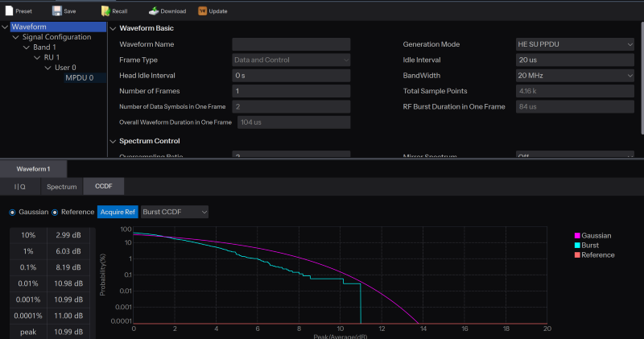Click the Download icon in toolbar
The image size is (644, 339).
click(153, 11)
